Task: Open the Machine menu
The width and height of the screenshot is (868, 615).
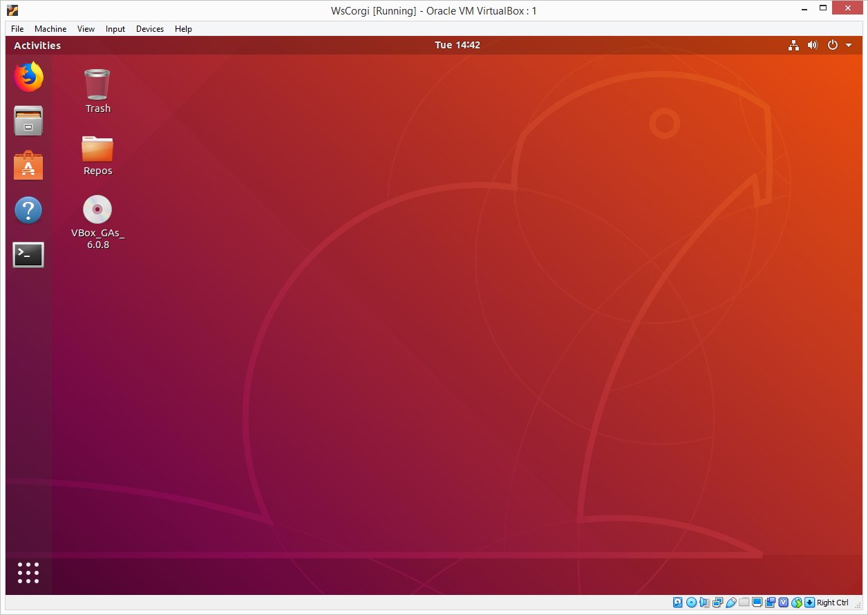Action: 50,28
